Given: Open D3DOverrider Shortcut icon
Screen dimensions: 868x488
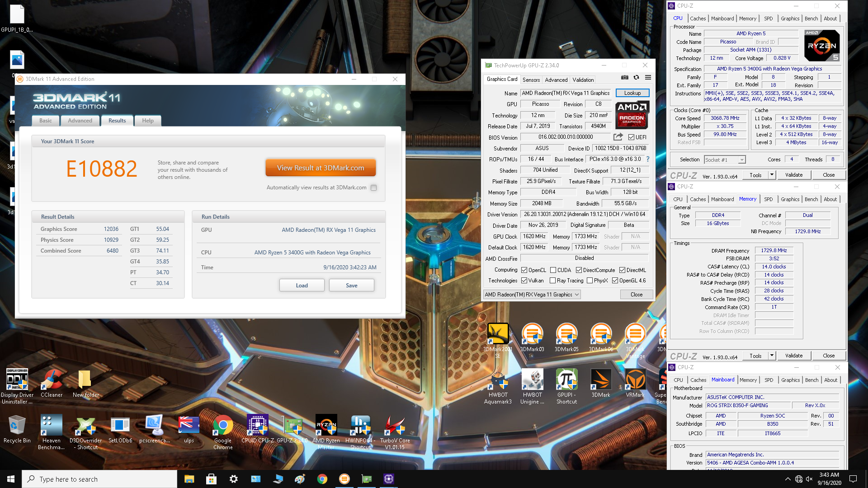Looking at the screenshot, I should click(86, 432).
